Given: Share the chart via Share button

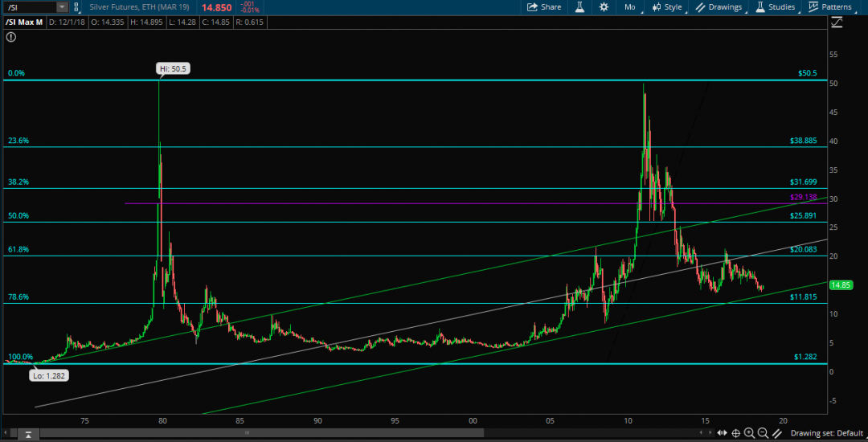Looking at the screenshot, I should click(x=543, y=7).
